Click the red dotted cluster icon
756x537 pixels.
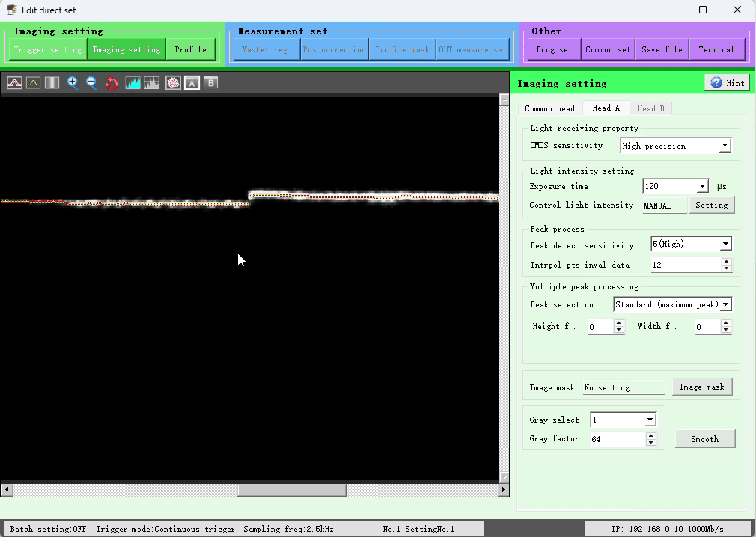tap(173, 83)
